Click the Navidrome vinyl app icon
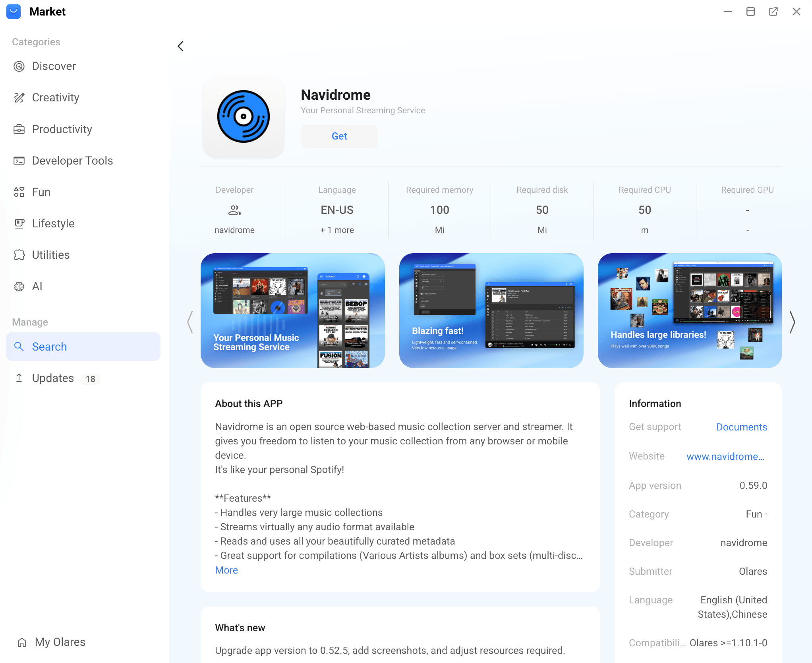This screenshot has height=663, width=812. tap(244, 116)
